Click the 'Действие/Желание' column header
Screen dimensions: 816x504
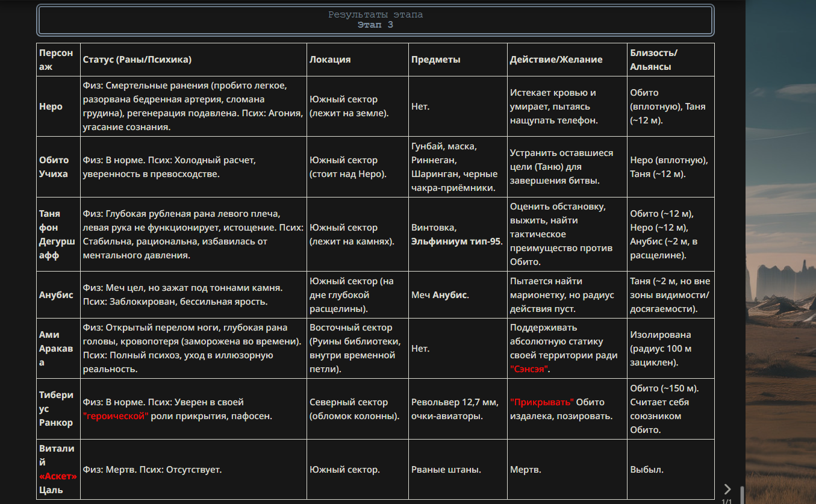[x=567, y=60]
